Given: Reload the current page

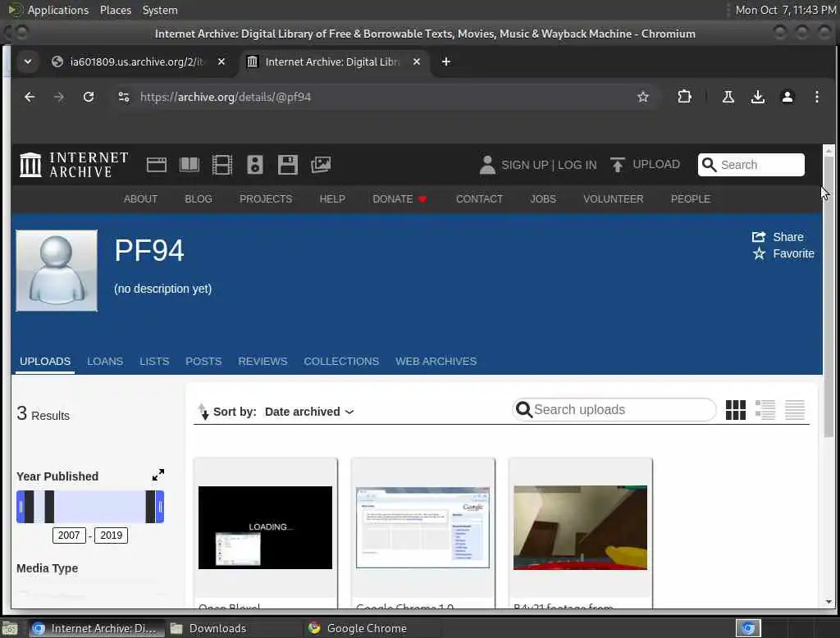Looking at the screenshot, I should (89, 97).
